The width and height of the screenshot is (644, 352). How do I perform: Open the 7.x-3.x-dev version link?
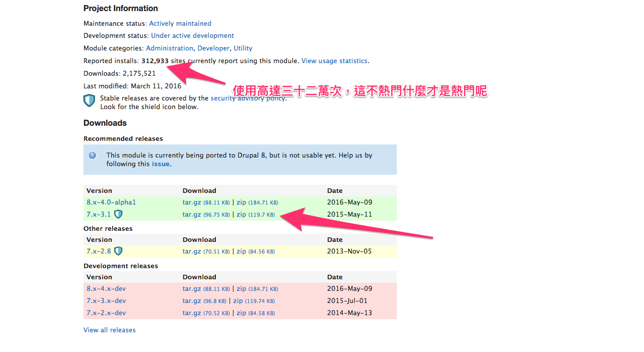[x=106, y=301]
